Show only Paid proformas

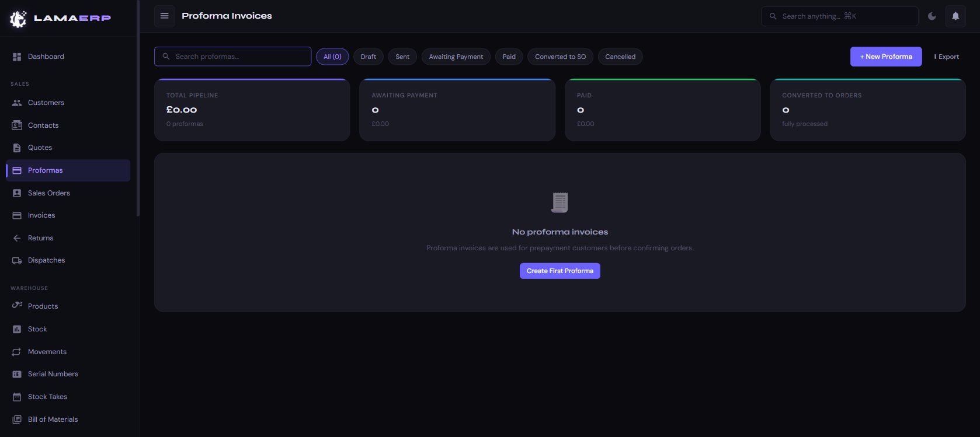[509, 57]
